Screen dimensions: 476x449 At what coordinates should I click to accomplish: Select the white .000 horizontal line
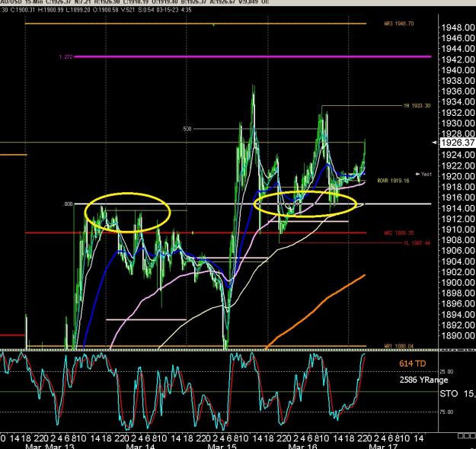click(253, 204)
